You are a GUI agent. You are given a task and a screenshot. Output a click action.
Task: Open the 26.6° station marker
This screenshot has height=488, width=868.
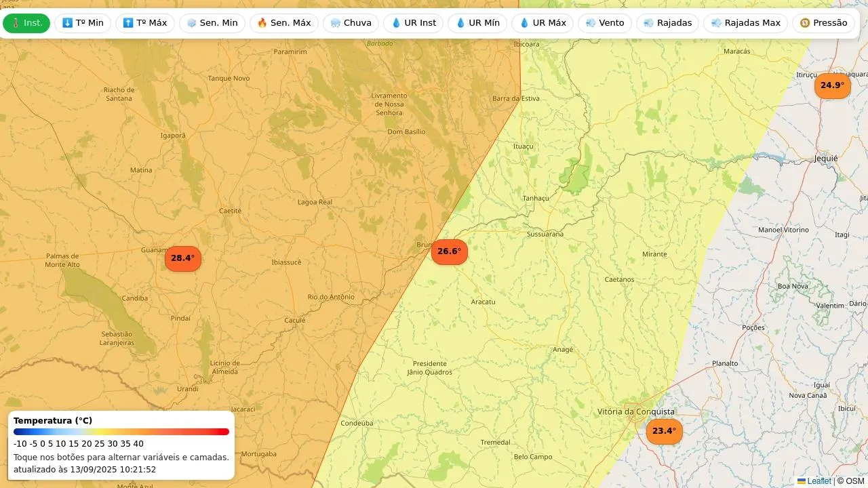(449, 251)
